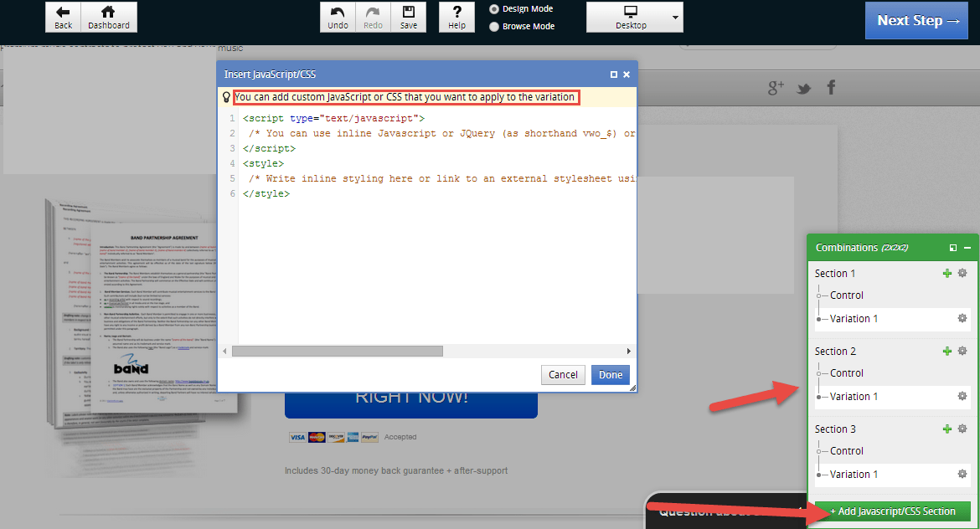This screenshot has height=529, width=980.
Task: Open Section 2 settings gear
Action: [x=962, y=351]
